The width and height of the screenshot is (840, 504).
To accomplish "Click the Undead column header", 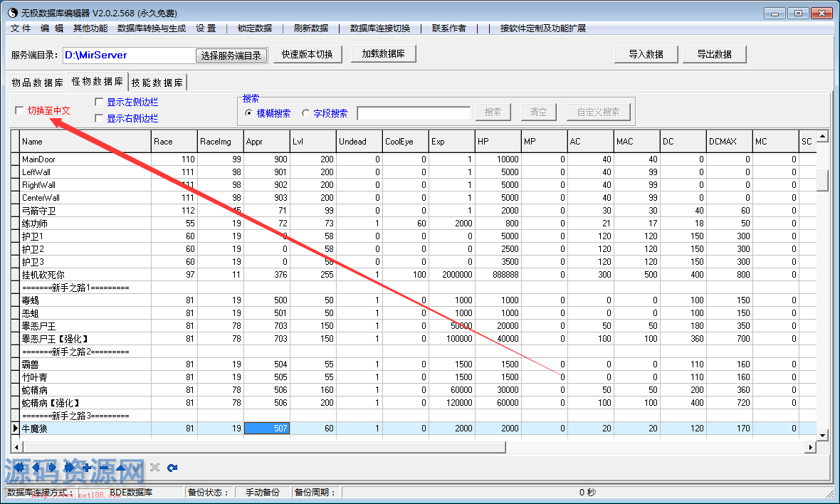I will point(359,142).
